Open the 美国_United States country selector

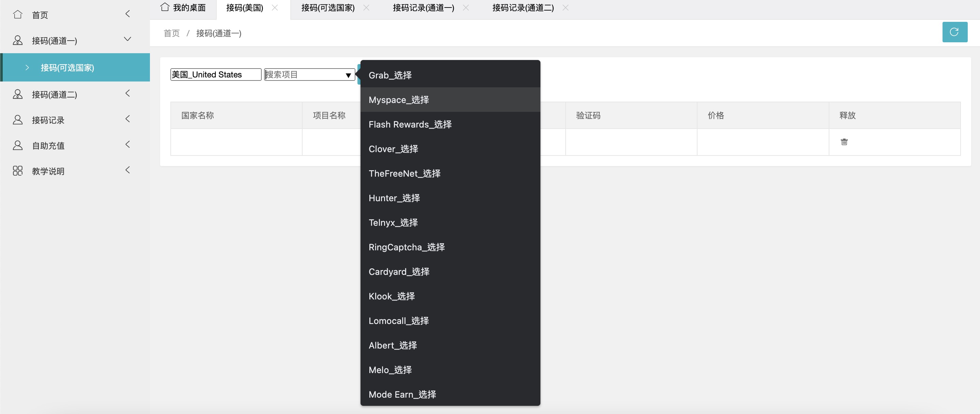click(x=216, y=75)
